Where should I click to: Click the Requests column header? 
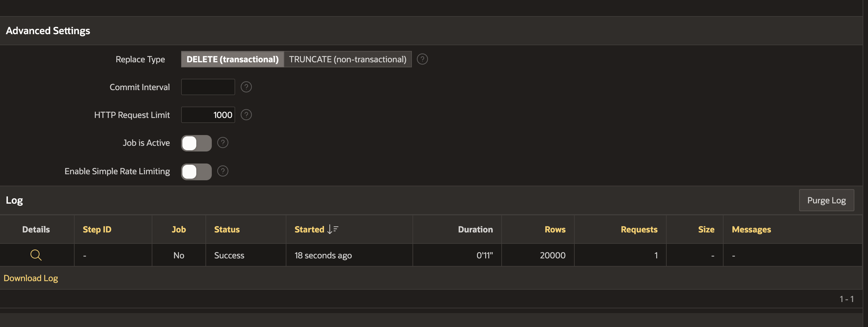click(x=639, y=230)
